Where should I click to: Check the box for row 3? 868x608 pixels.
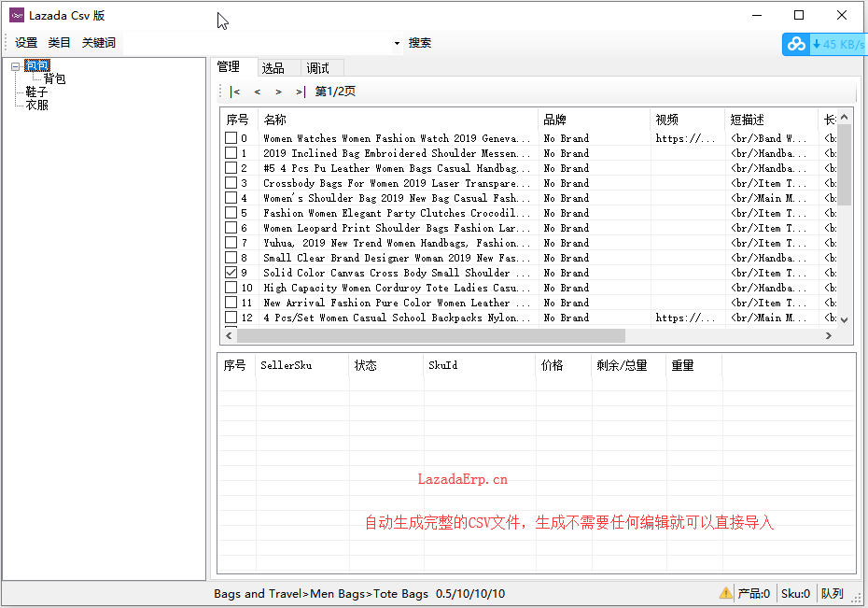coord(231,183)
